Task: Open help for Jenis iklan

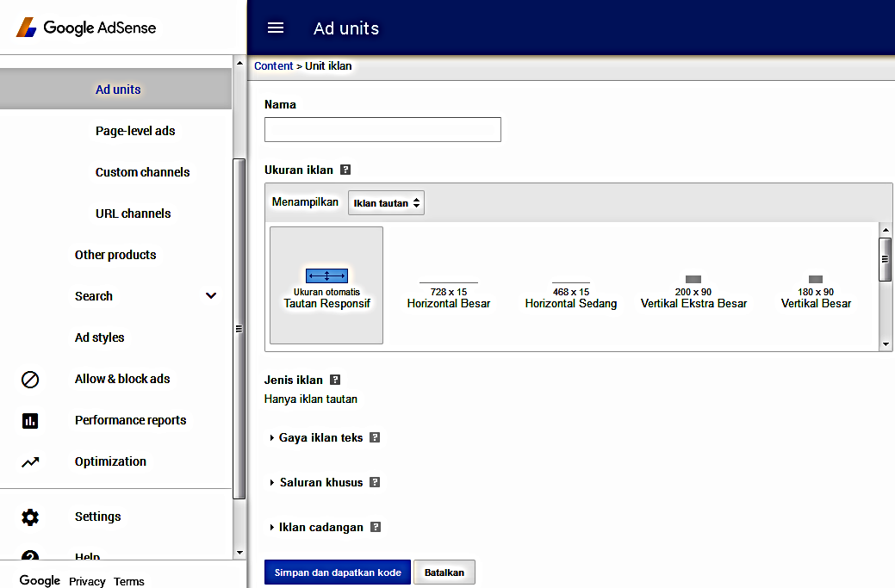Action: (x=336, y=380)
